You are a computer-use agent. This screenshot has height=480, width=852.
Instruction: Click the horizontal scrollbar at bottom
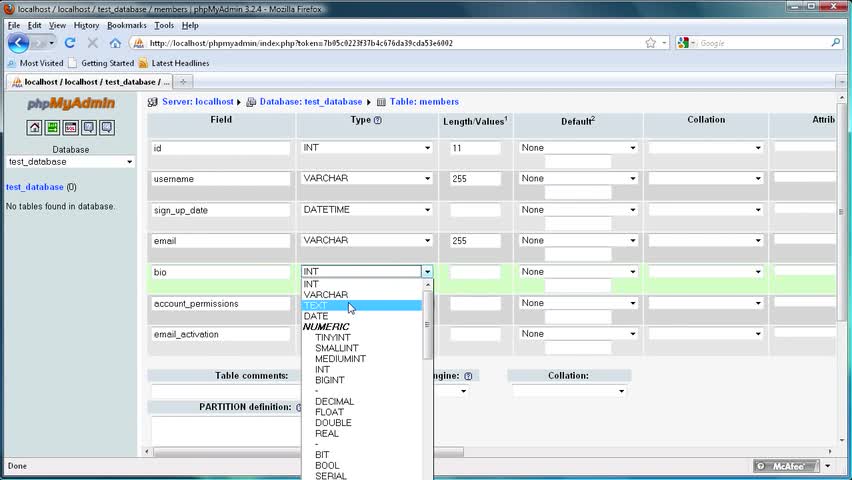coord(309,452)
